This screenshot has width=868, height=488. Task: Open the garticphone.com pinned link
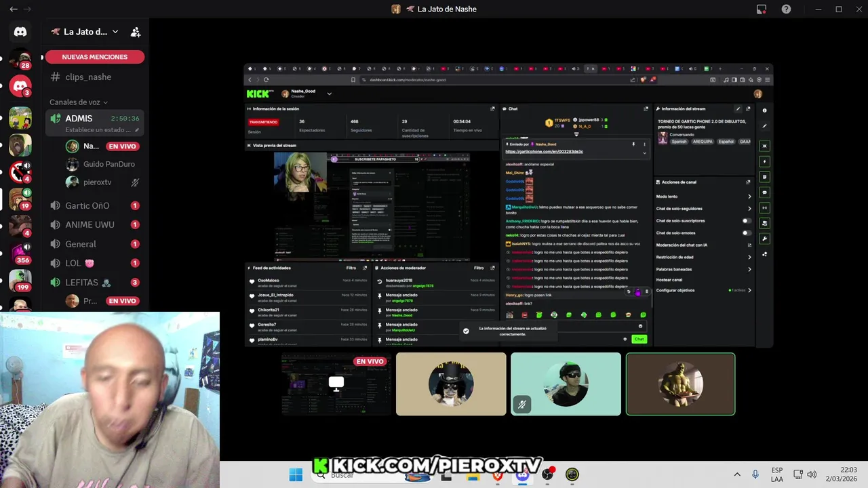click(x=544, y=152)
